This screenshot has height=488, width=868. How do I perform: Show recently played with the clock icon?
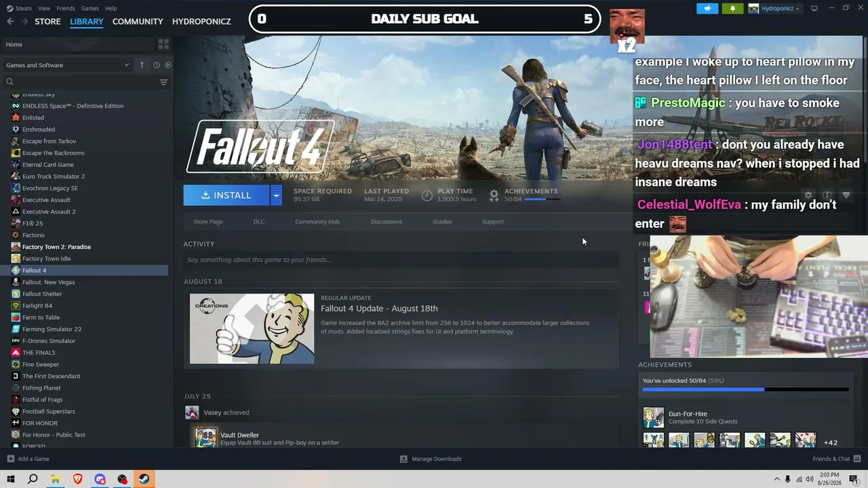pos(156,65)
